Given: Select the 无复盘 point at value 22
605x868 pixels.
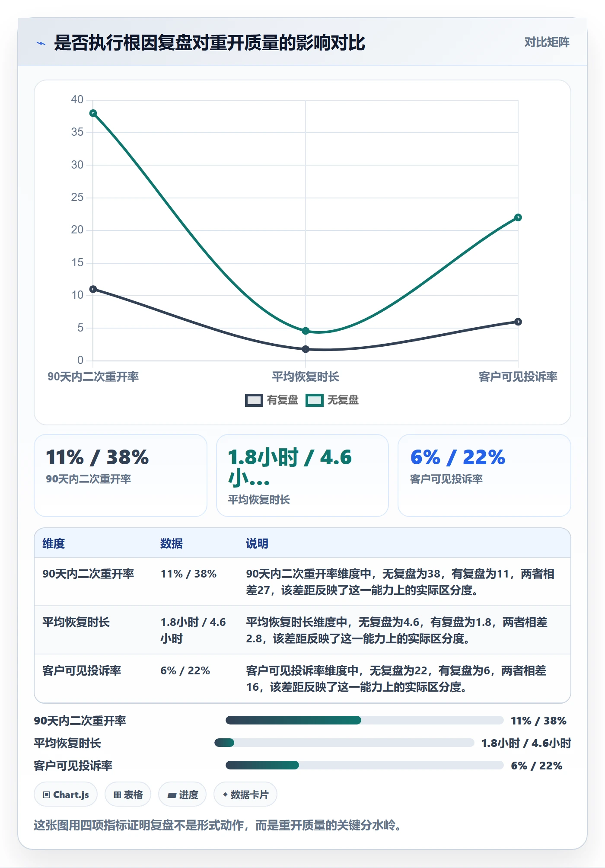Looking at the screenshot, I should point(518,217).
